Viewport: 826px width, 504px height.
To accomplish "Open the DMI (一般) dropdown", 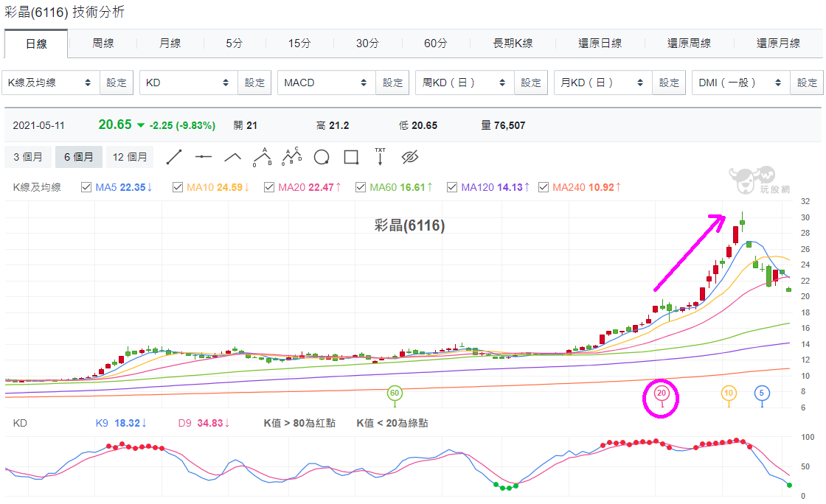I will 740,83.
